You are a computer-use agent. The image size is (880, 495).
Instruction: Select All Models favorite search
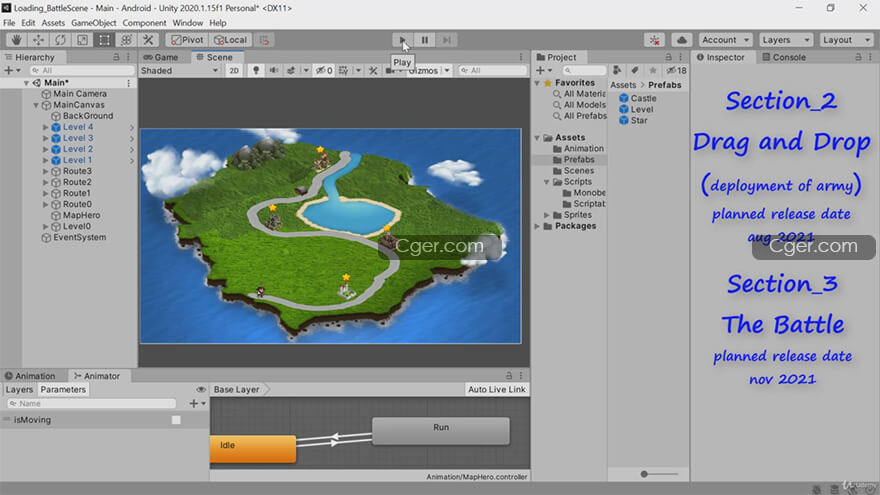coord(579,105)
